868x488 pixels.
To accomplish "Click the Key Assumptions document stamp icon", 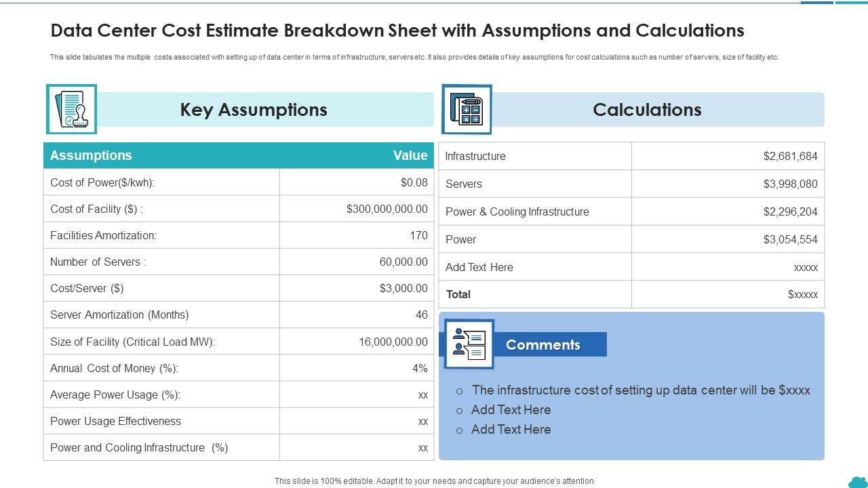I will pyautogui.click(x=71, y=109).
